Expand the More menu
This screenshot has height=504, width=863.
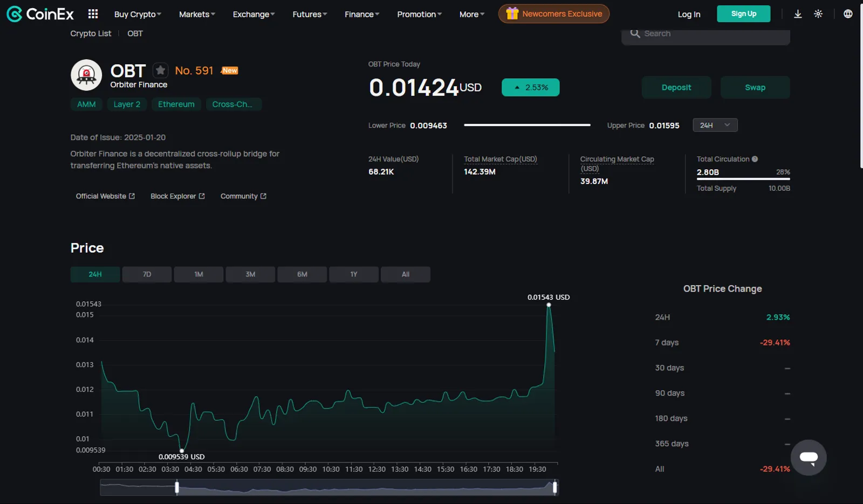(x=472, y=15)
